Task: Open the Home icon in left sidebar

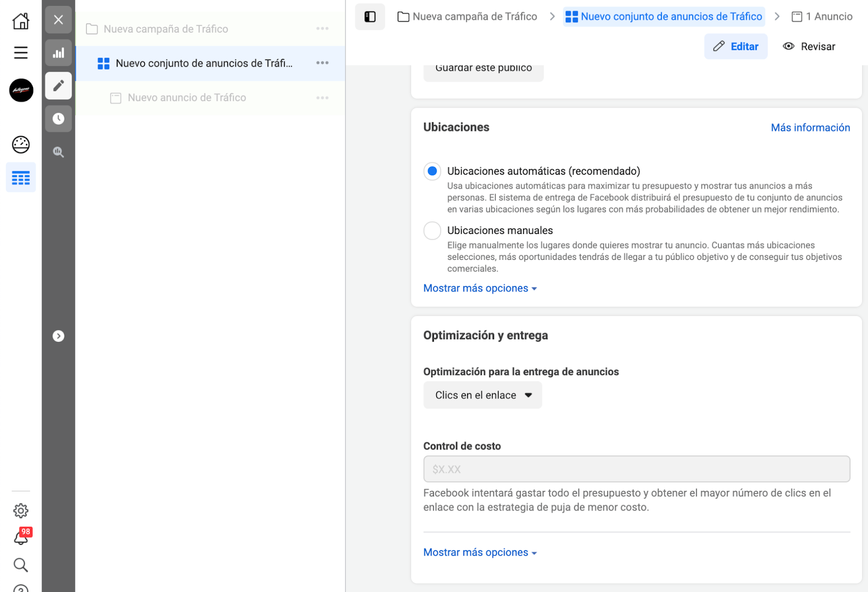Action: tap(21, 21)
